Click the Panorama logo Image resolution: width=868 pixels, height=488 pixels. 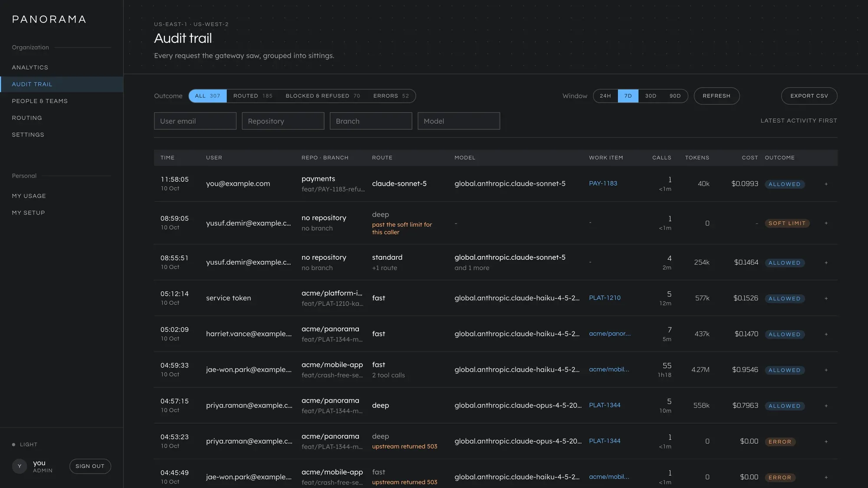click(x=49, y=19)
